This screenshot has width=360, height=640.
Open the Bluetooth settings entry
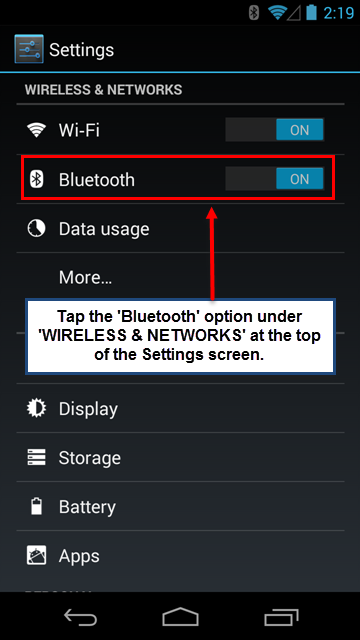tap(180, 179)
